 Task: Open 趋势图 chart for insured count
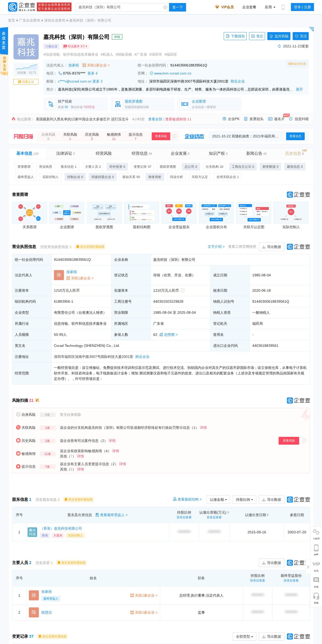(x=169, y=335)
